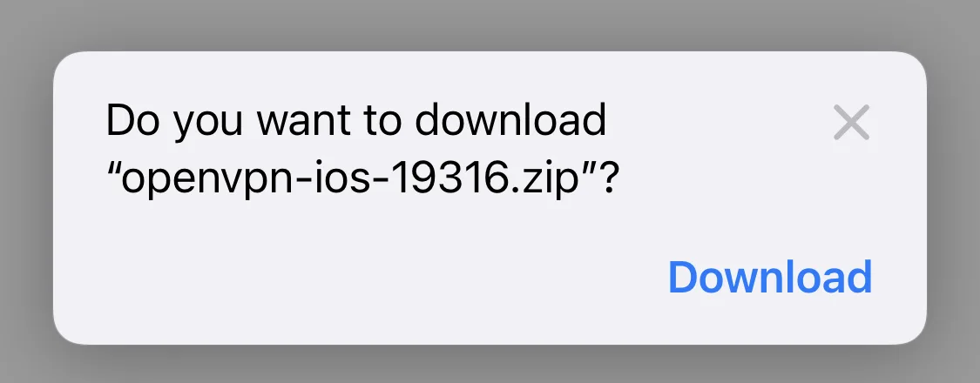Click the word "download" in the question
This screenshot has width=980, height=383.
511,119
